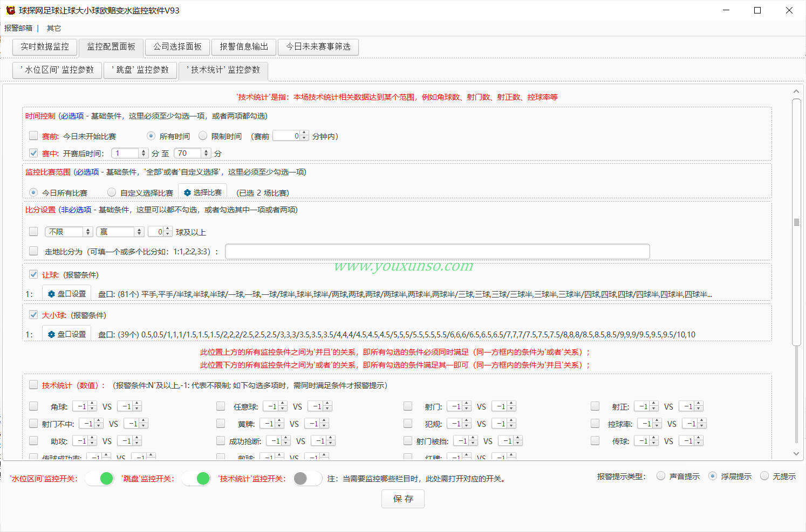Adjust the 球及以上 goals spinner

[x=160, y=232]
